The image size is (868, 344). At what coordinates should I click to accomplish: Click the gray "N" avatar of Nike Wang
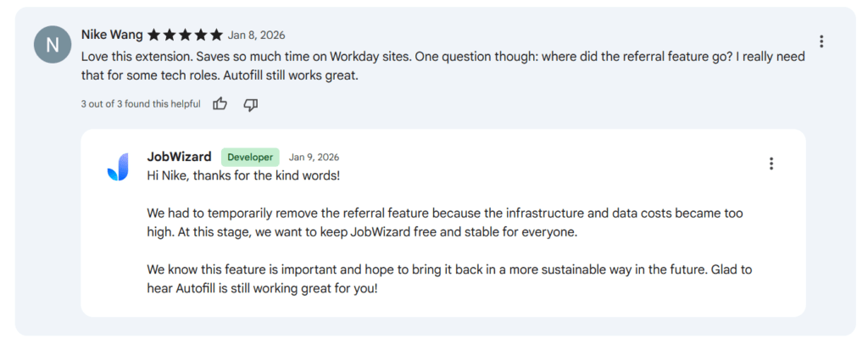tap(53, 44)
